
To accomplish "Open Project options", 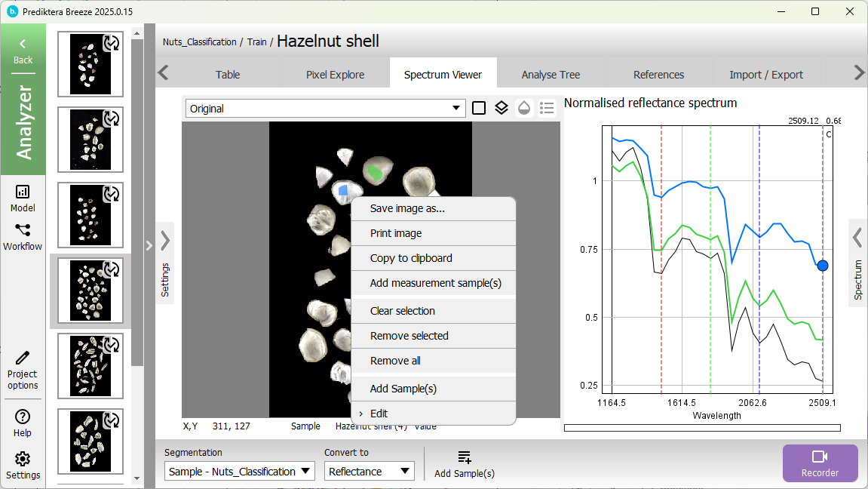I will [23, 370].
